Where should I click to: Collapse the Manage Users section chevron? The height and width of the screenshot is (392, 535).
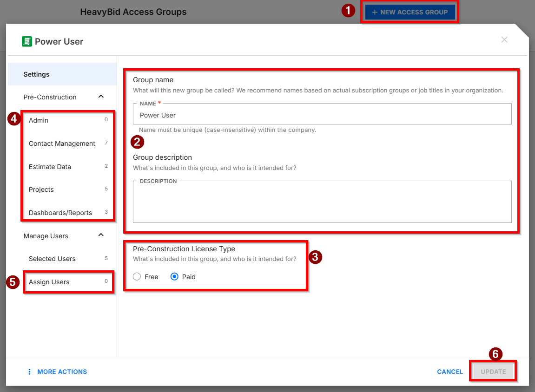point(101,235)
